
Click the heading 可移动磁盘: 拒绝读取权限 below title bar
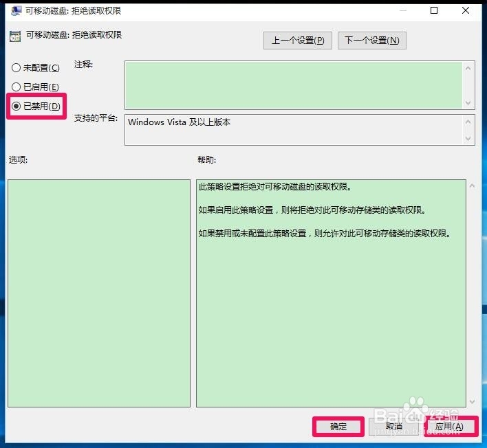click(74, 35)
